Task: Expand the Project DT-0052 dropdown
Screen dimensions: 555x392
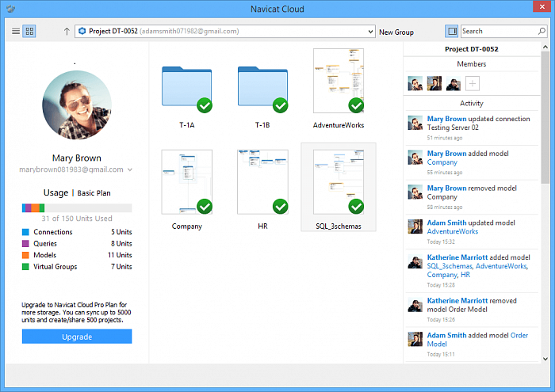Action: tap(370, 32)
